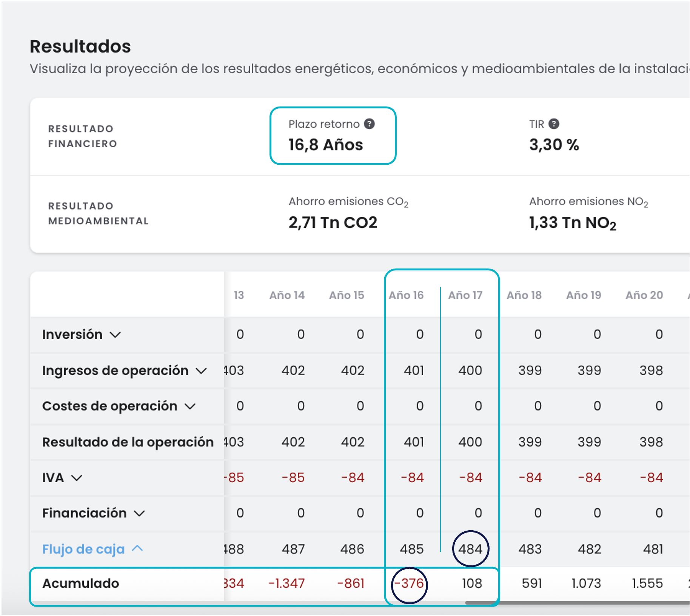690x616 pixels.
Task: Expand the Inversión row chevron
Action: (x=115, y=335)
